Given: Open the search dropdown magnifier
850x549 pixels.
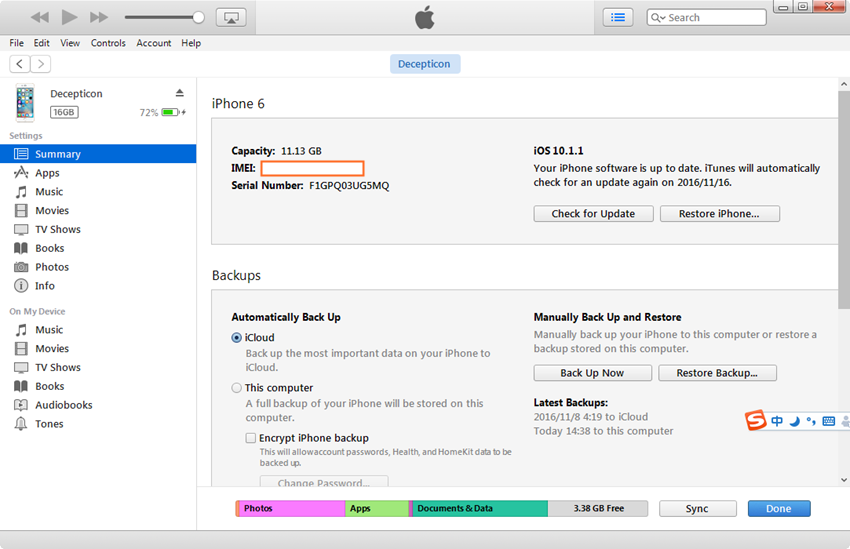Looking at the screenshot, I should click(x=658, y=18).
